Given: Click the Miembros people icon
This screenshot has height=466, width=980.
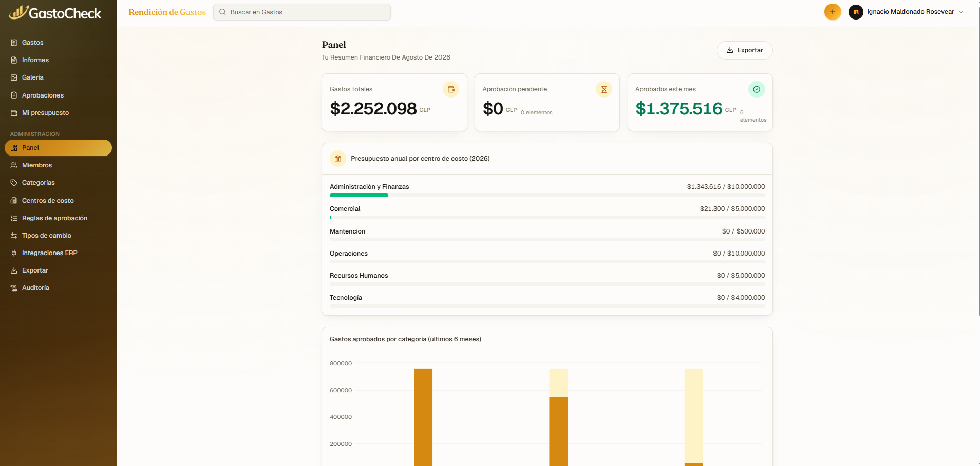Looking at the screenshot, I should coord(14,165).
